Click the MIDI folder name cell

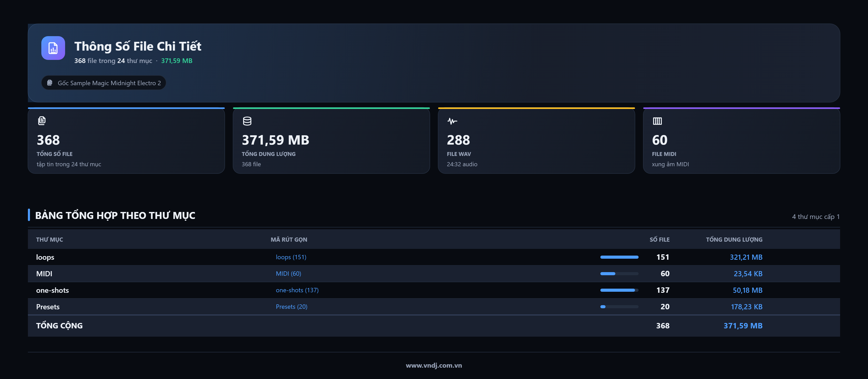coord(44,274)
